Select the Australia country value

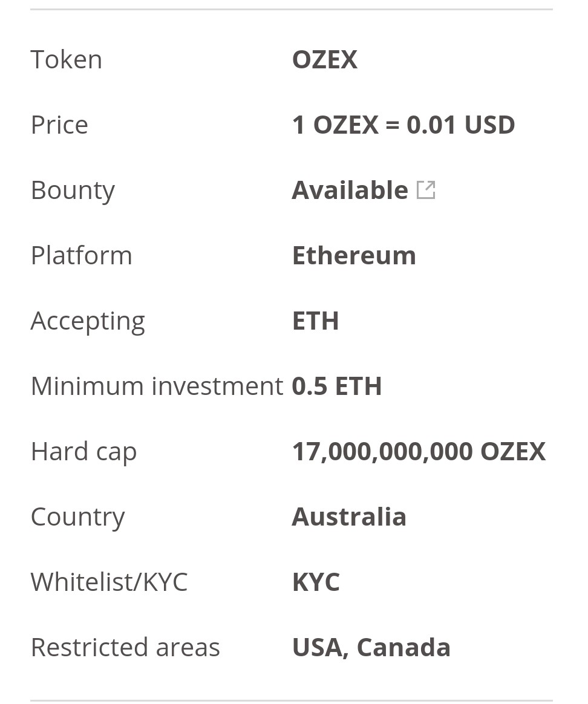point(349,517)
